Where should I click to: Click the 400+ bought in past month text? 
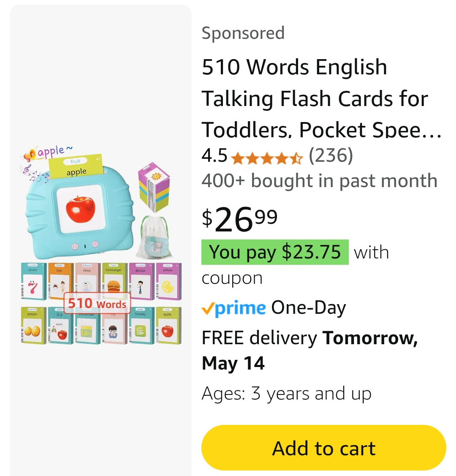320,181
